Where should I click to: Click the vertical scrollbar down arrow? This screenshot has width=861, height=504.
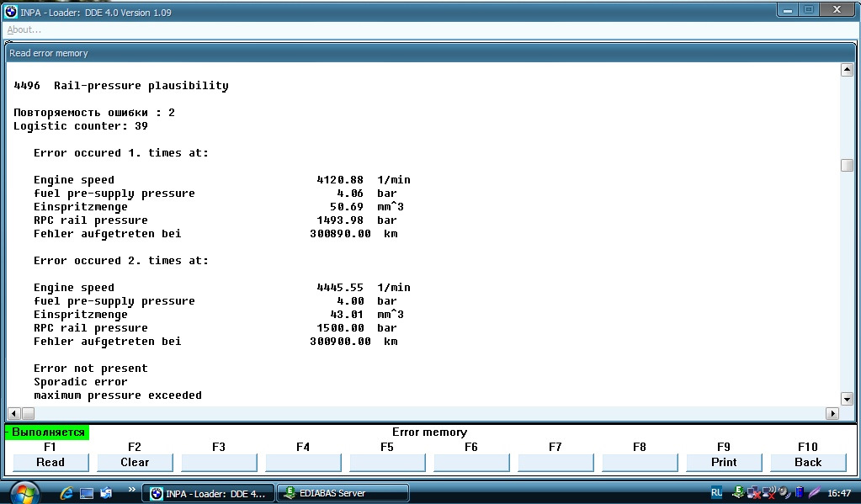pos(847,400)
